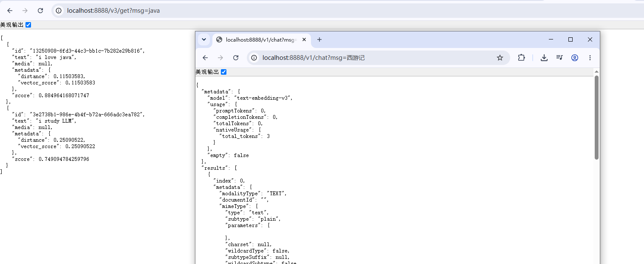
Task: Click the background window address bar URL
Action: point(113,11)
